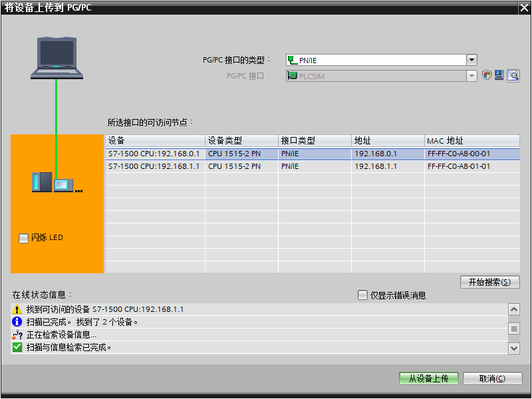Enable the 闪烁 LED checkbox

pos(23,238)
